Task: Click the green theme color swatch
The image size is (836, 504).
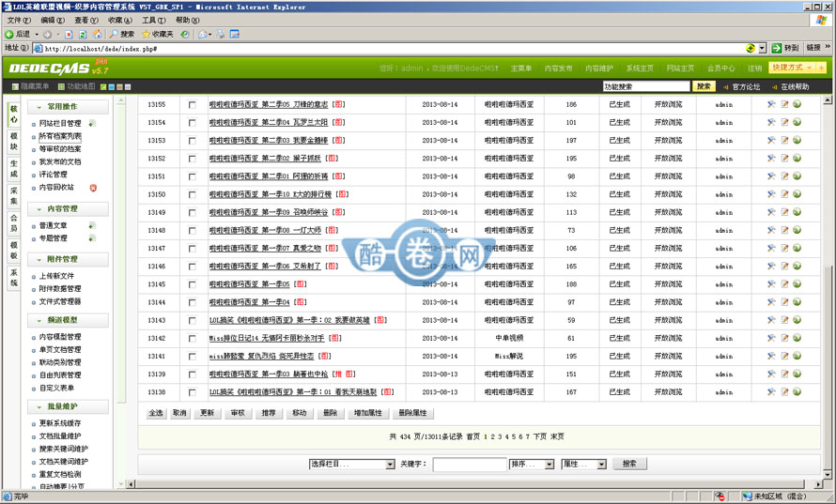Action: pos(103,87)
